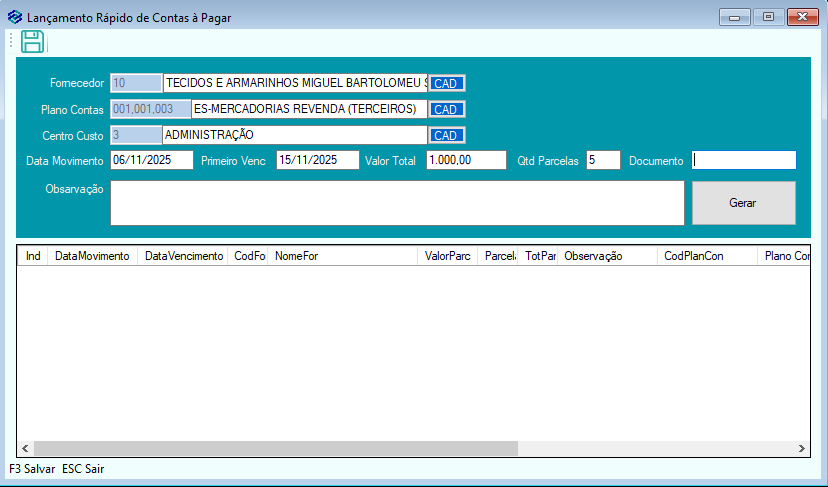This screenshot has height=487, width=828.
Task: Click the Observação text area
Action: click(397, 203)
